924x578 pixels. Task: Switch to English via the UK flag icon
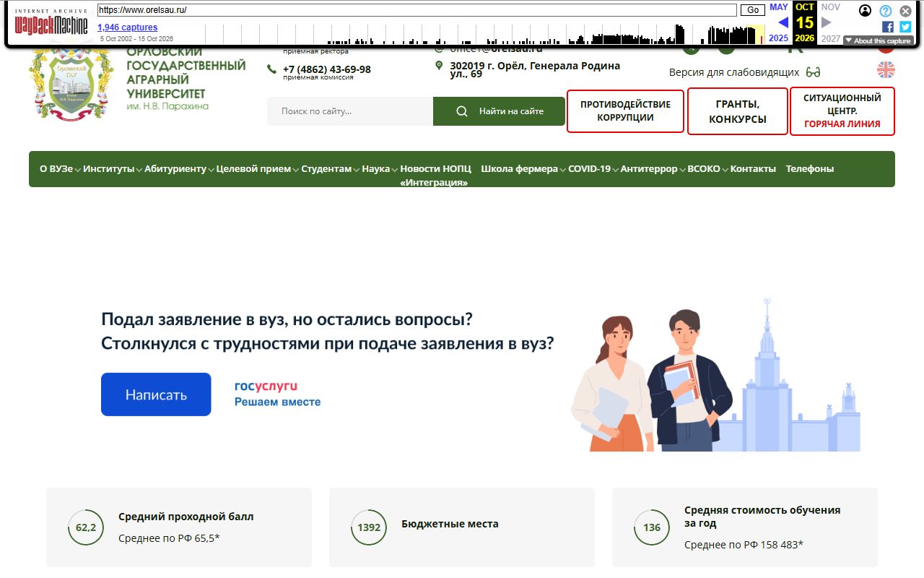pos(886,70)
